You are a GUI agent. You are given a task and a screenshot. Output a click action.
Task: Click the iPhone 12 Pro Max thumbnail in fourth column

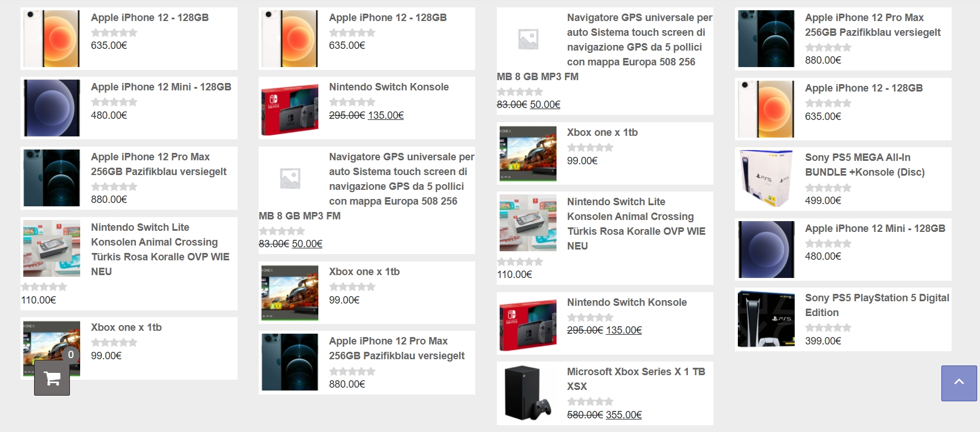tap(766, 39)
